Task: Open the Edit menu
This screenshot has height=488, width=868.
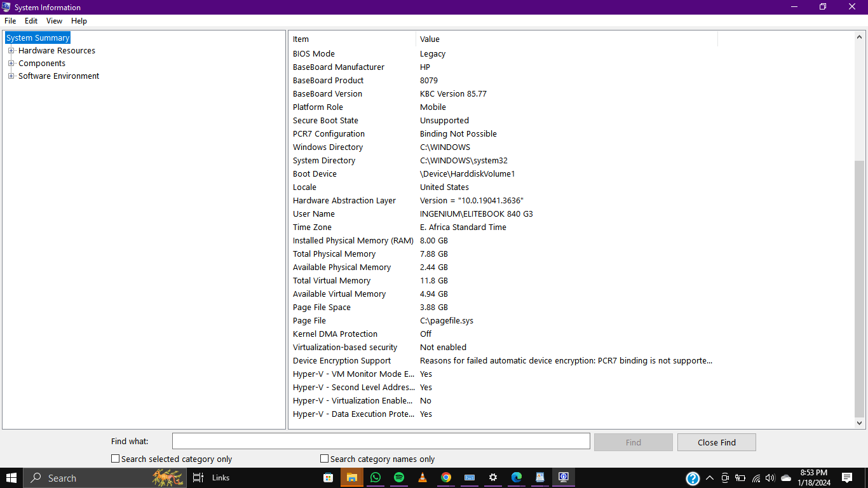Action: pyautogui.click(x=31, y=21)
